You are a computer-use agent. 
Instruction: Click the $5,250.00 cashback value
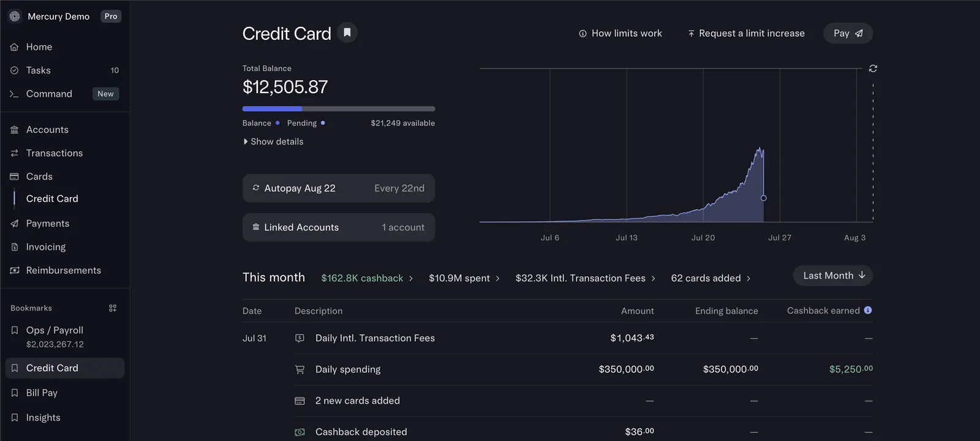point(851,369)
